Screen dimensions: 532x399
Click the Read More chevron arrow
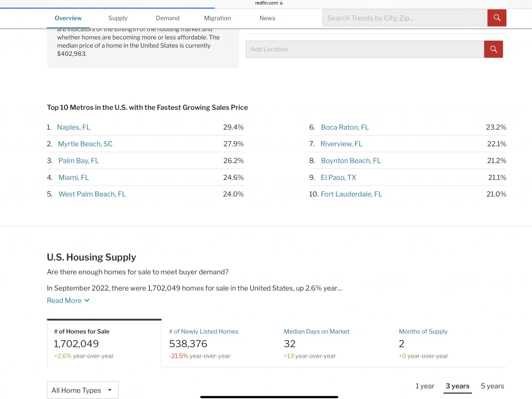(87, 300)
